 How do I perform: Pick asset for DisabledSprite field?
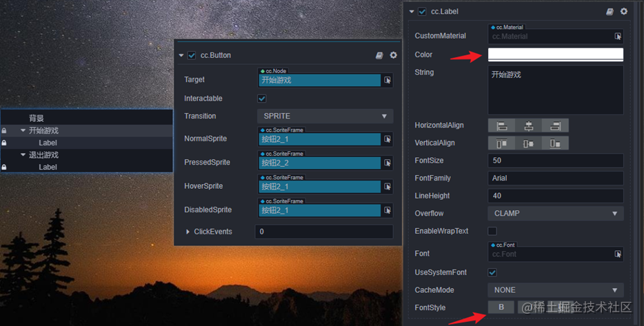pyautogui.click(x=388, y=210)
